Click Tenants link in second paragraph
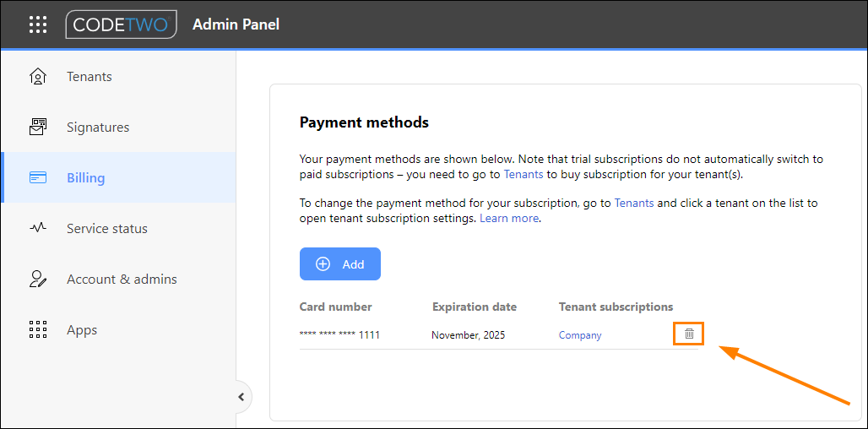Image resolution: width=868 pixels, height=429 pixels. [x=634, y=204]
